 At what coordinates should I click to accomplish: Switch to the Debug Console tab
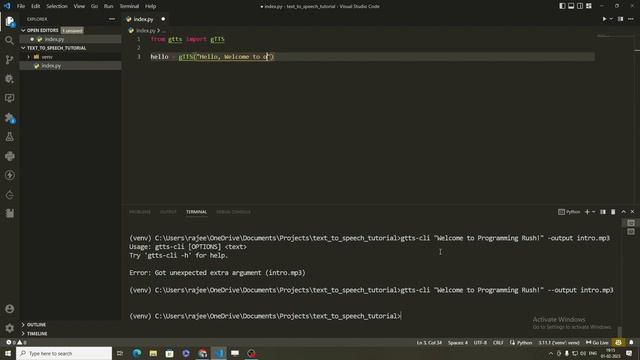click(x=233, y=212)
